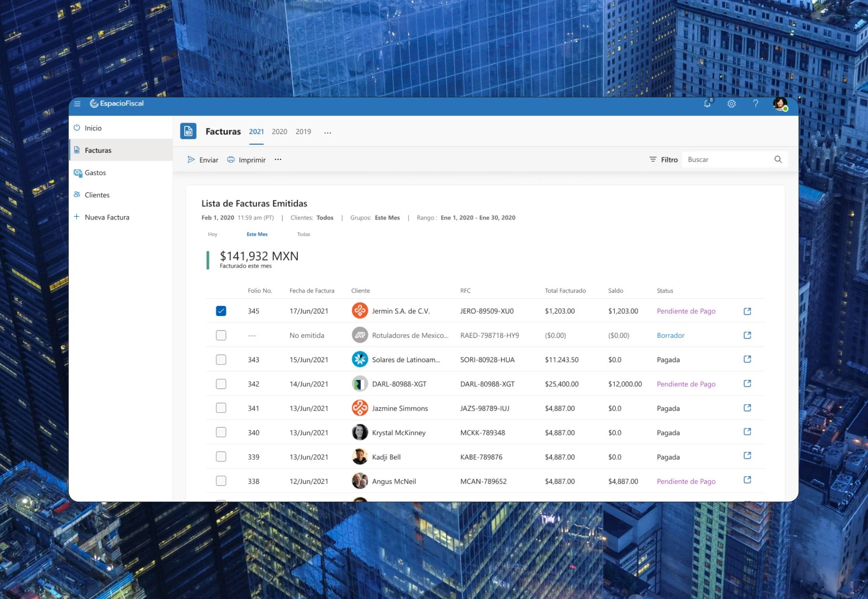Open the settings gear
The image size is (868, 599).
[x=732, y=104]
